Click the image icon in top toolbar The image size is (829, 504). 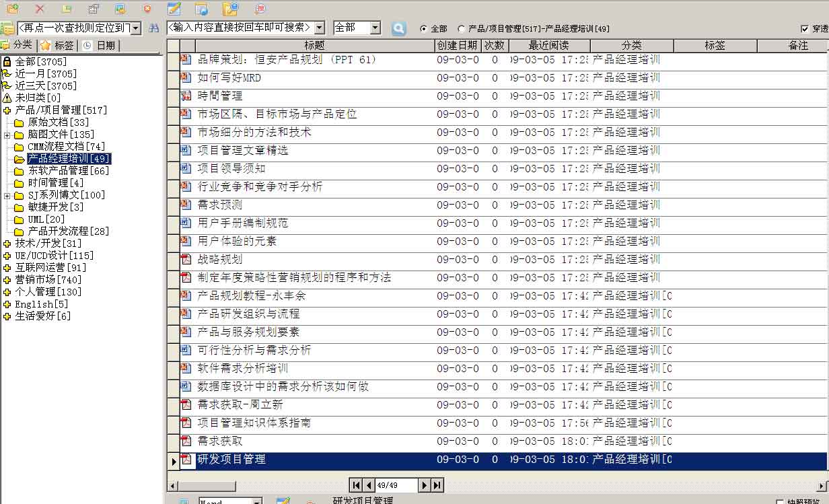tap(120, 9)
